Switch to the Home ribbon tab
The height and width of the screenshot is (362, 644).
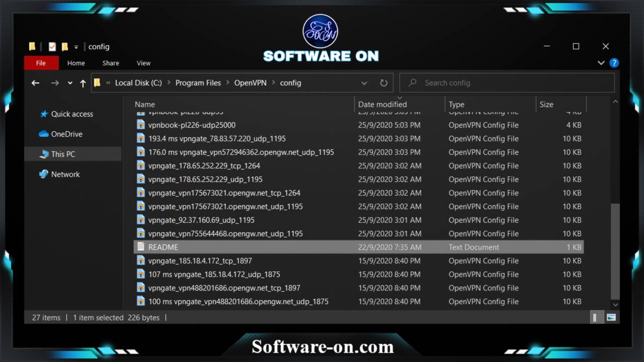(x=76, y=63)
